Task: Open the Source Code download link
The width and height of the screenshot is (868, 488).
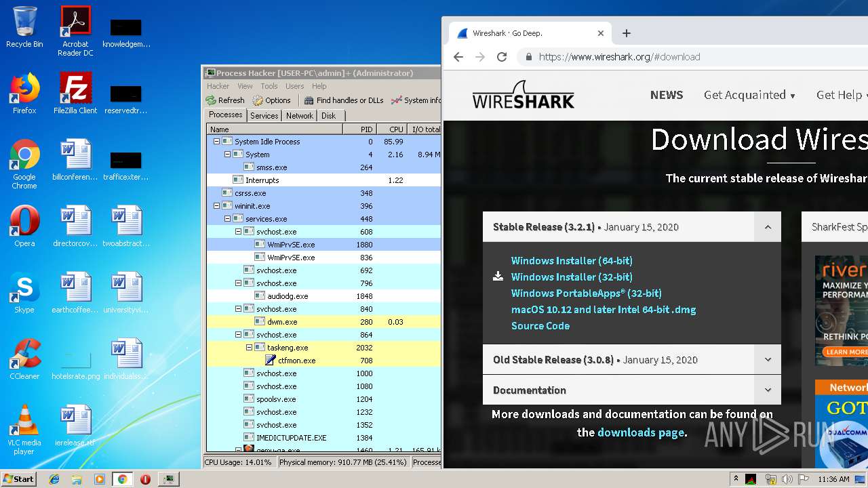Action: [540, 325]
